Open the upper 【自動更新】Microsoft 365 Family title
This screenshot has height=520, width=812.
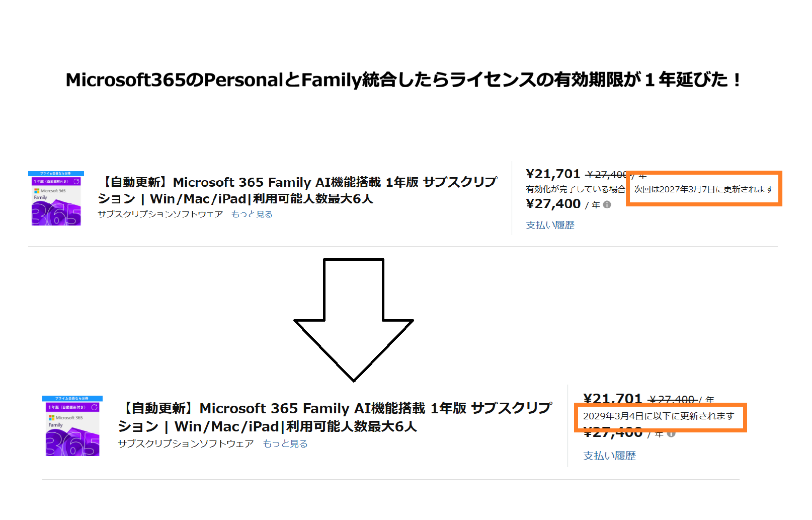click(x=298, y=190)
